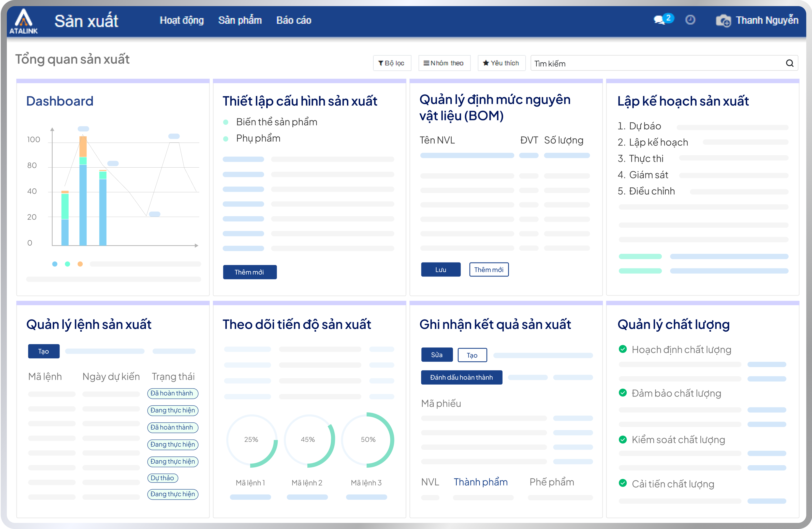
Task: Select step 3. Thực thi
Action: point(640,158)
